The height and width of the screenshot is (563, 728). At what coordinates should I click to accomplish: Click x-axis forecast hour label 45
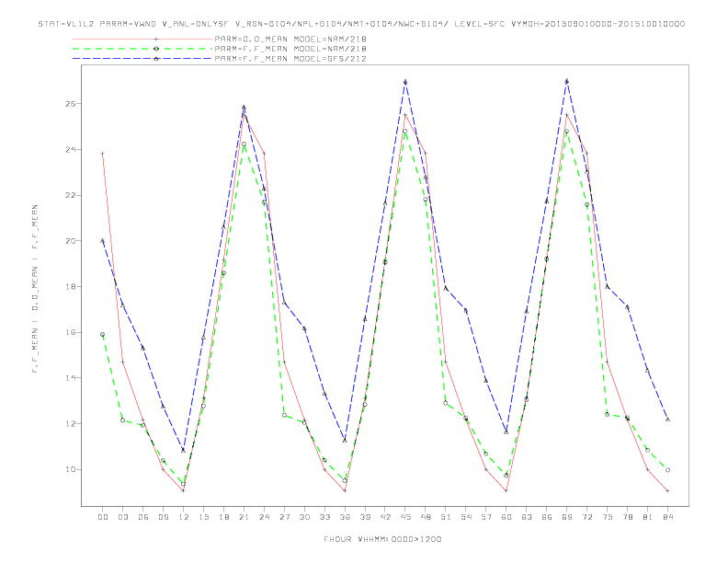(405, 517)
